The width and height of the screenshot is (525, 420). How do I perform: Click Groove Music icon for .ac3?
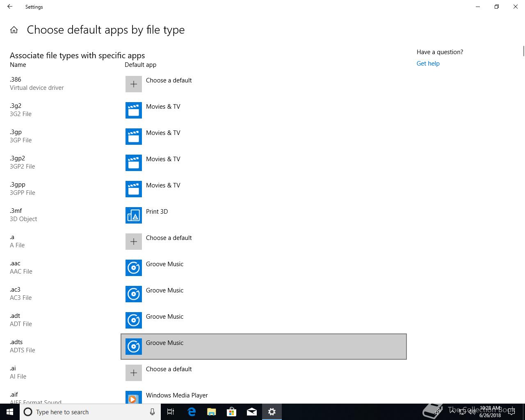coord(134,294)
